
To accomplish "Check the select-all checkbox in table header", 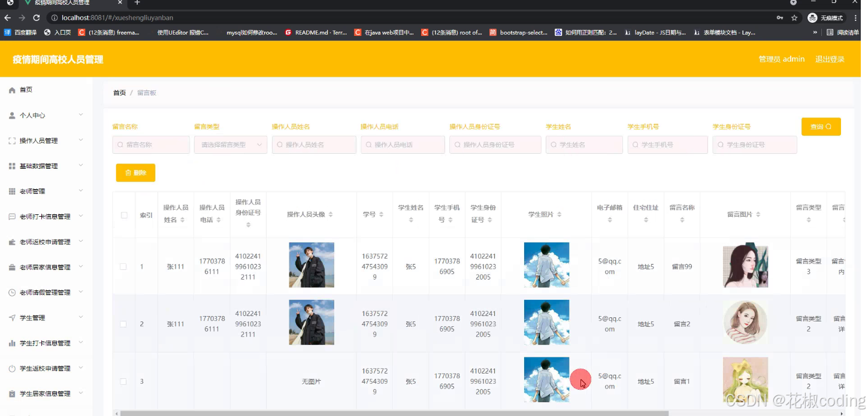I will (x=123, y=216).
